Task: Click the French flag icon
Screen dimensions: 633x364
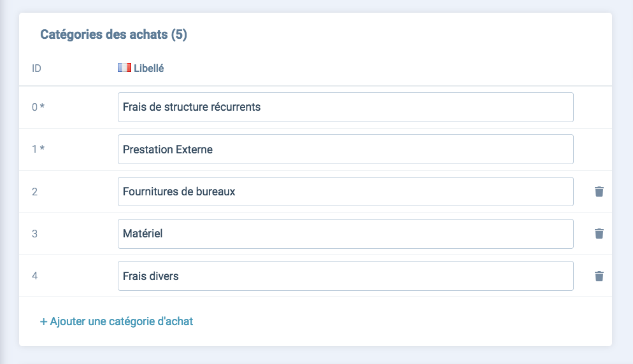Action: pos(124,68)
